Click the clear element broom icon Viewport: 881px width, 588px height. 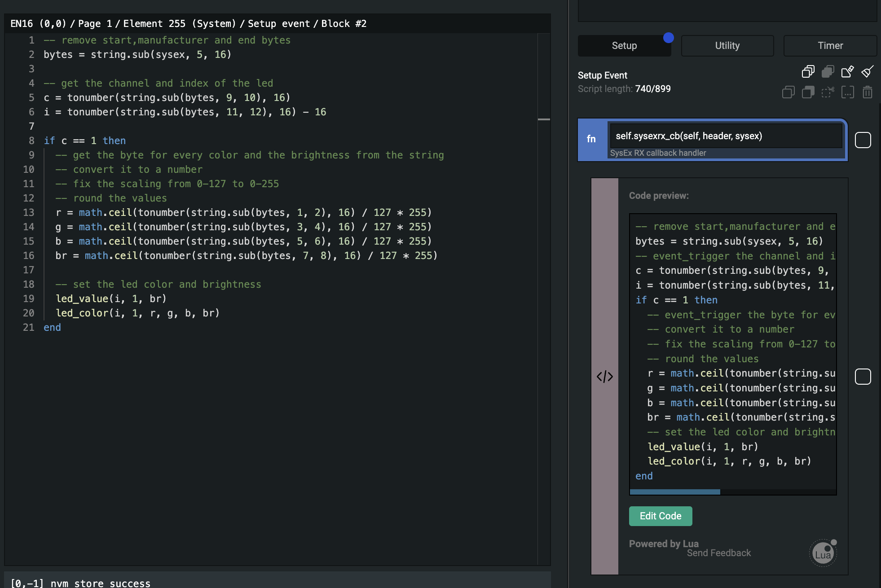(868, 71)
